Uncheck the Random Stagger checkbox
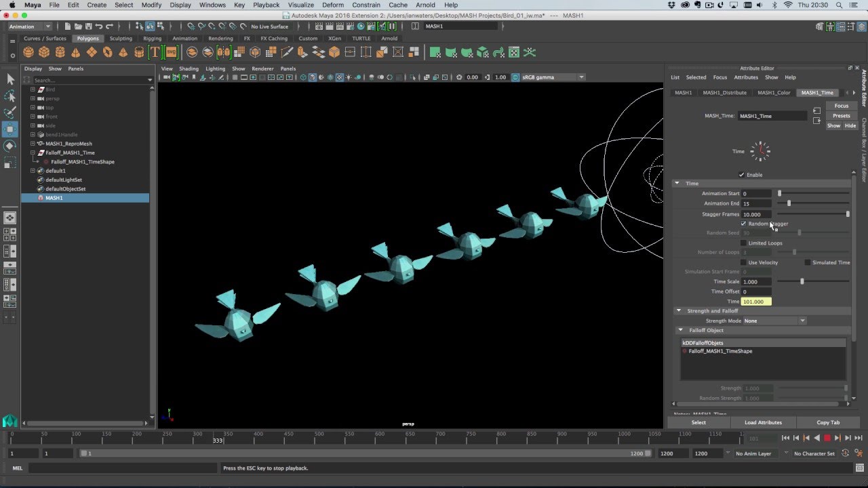Viewport: 868px width, 488px height. point(743,224)
